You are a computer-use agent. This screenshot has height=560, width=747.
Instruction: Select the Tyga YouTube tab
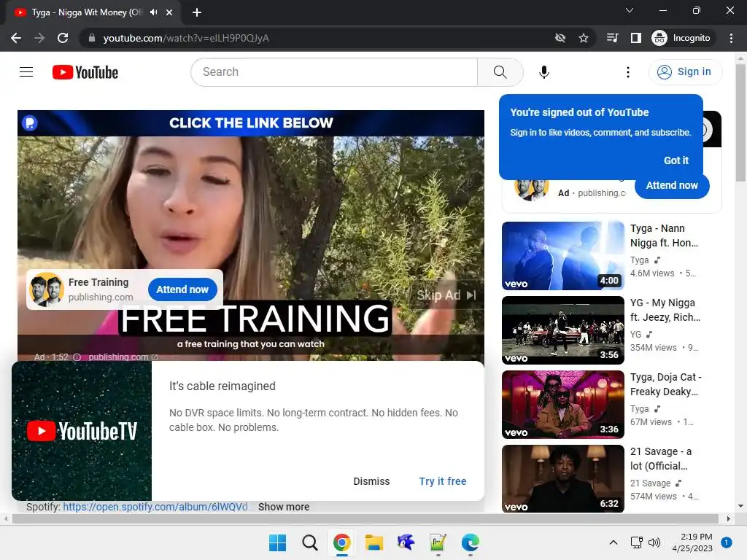86,12
